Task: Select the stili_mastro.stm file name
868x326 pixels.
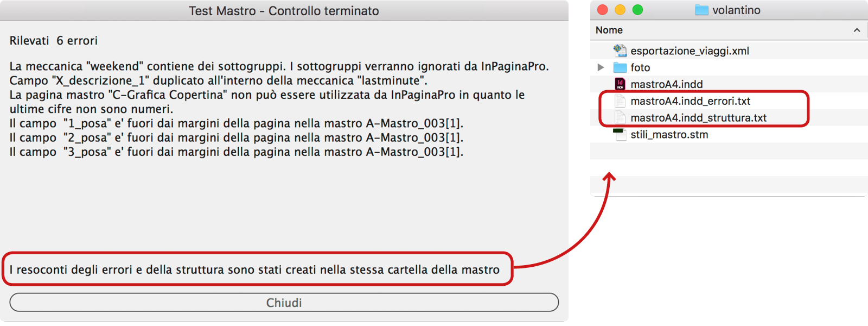Action: (669, 135)
